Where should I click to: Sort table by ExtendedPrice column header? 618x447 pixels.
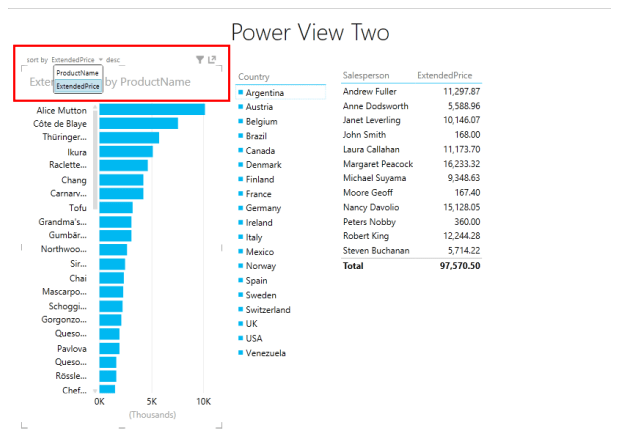[445, 76]
